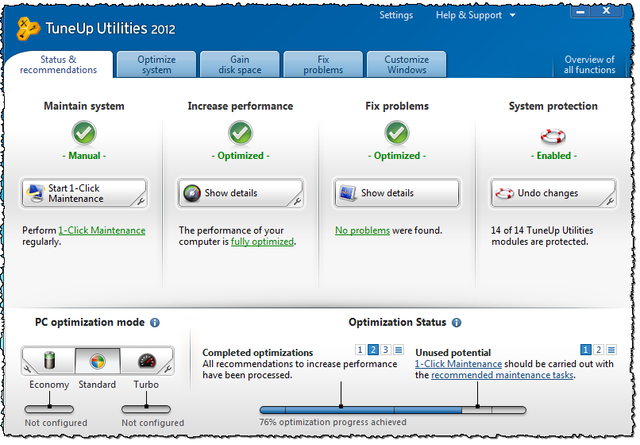
Task: Click Economy mode Not configured bar
Action: 49,409
